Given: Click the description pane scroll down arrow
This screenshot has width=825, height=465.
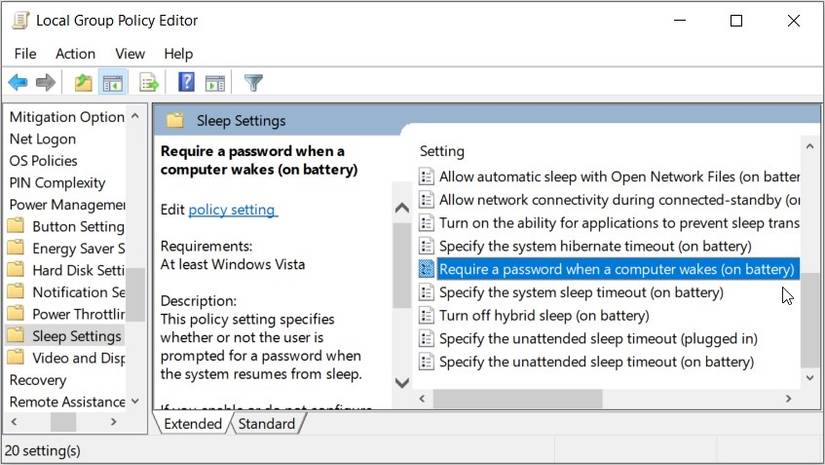Looking at the screenshot, I should (402, 382).
